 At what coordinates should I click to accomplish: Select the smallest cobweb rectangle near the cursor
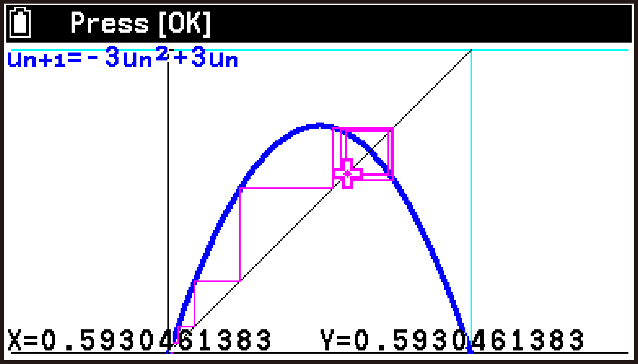click(346, 147)
